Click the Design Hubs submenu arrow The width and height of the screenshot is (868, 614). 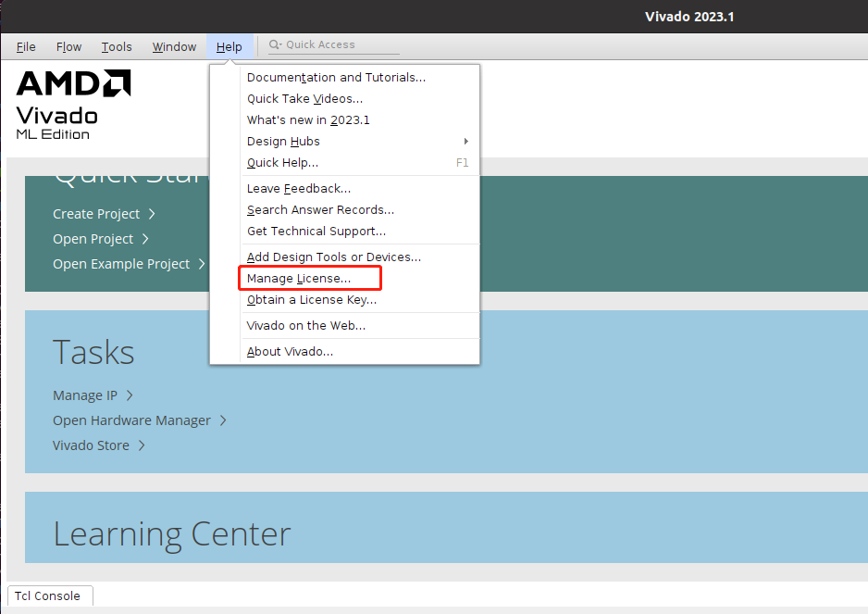pyautogui.click(x=466, y=142)
